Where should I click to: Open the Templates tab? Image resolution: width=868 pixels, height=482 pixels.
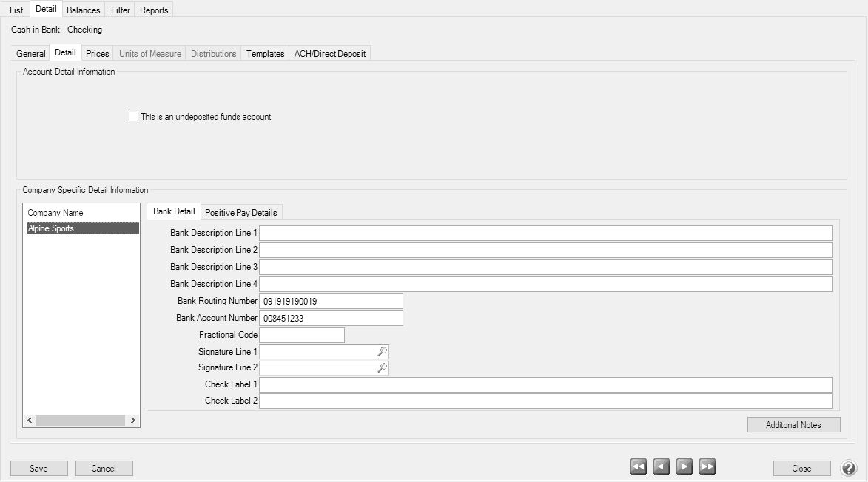[265, 53]
